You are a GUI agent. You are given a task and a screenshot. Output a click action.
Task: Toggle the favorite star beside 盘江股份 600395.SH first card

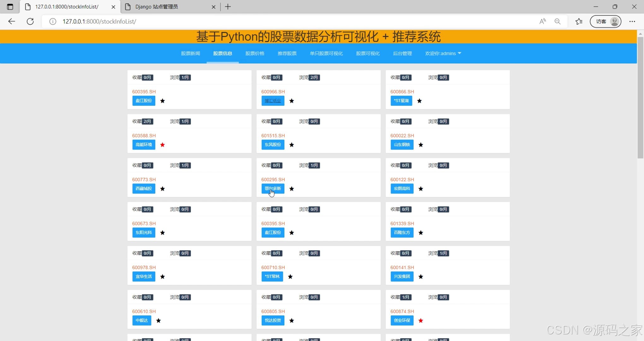[x=163, y=101]
